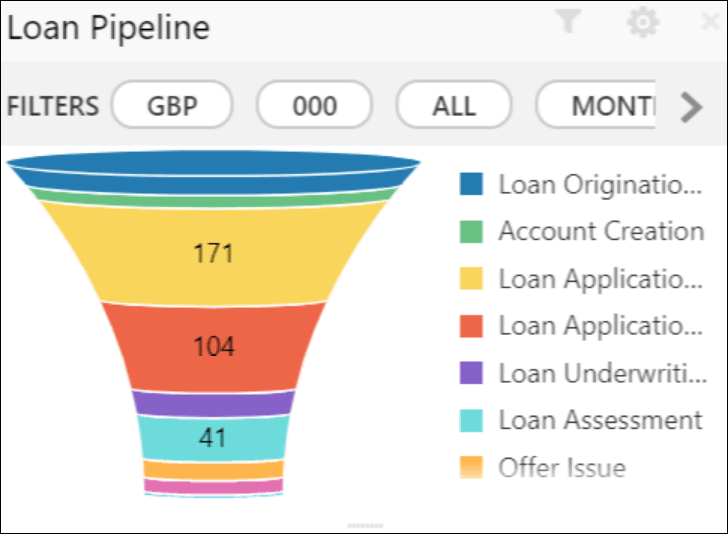Click the top blue funnel segment
Screen dimensions: 728x534
point(213,172)
